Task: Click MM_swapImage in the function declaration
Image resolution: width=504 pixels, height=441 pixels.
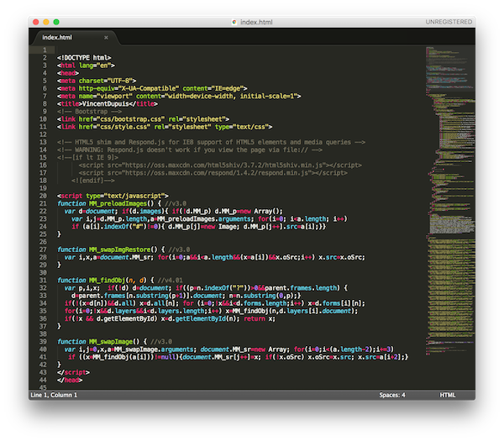Action: pos(111,342)
